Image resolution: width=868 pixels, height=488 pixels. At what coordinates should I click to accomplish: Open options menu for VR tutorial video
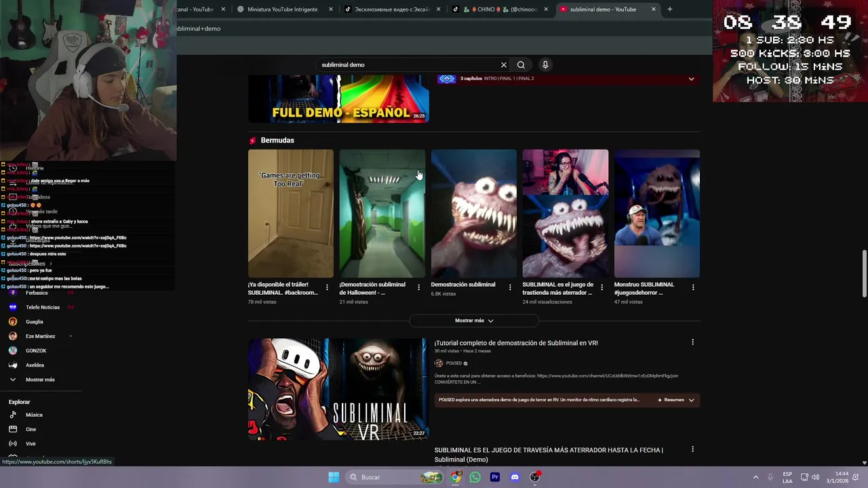(x=692, y=342)
